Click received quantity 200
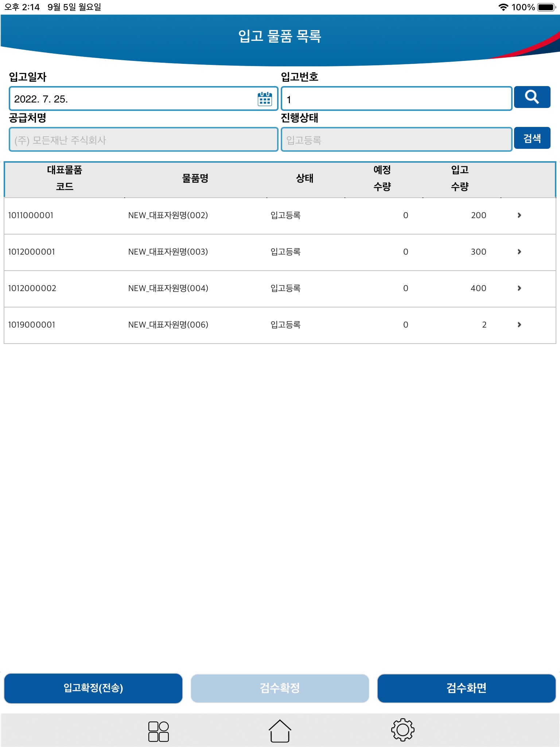Viewport: 560px width, 747px height. pos(478,215)
